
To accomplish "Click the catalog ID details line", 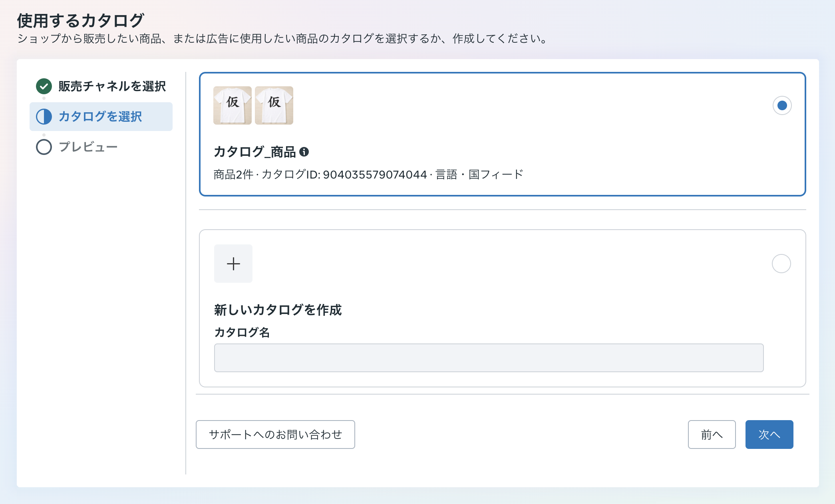I will 368,175.
